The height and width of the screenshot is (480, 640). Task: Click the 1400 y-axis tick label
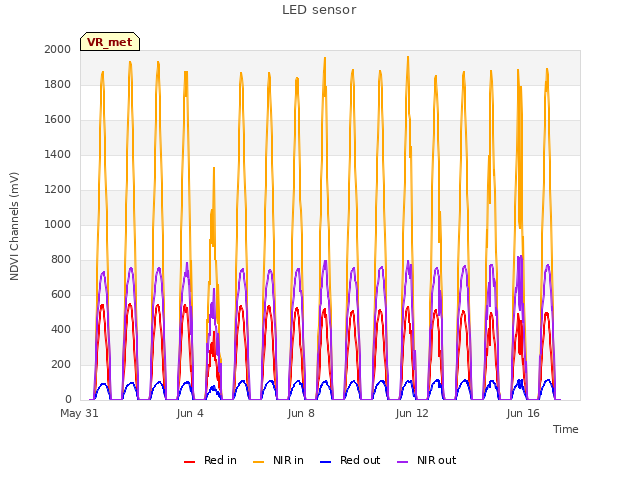tap(58, 154)
